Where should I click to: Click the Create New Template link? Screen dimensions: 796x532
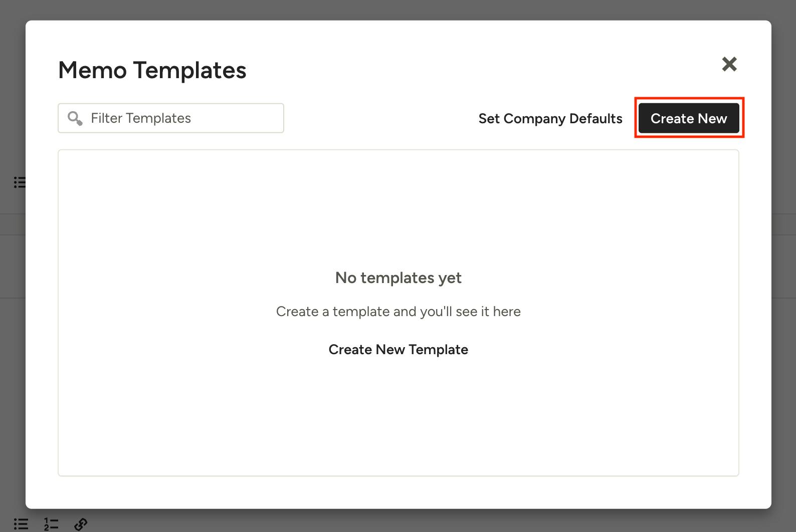[398, 349]
